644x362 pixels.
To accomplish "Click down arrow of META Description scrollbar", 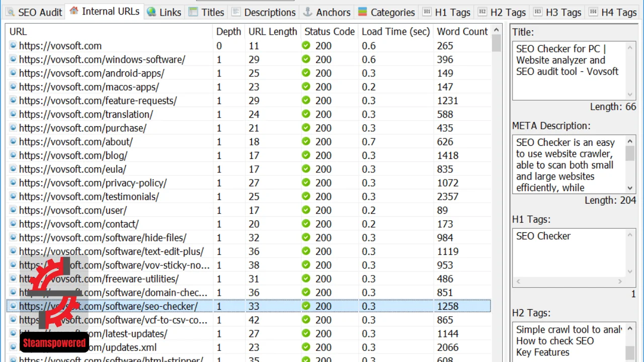I will (630, 188).
